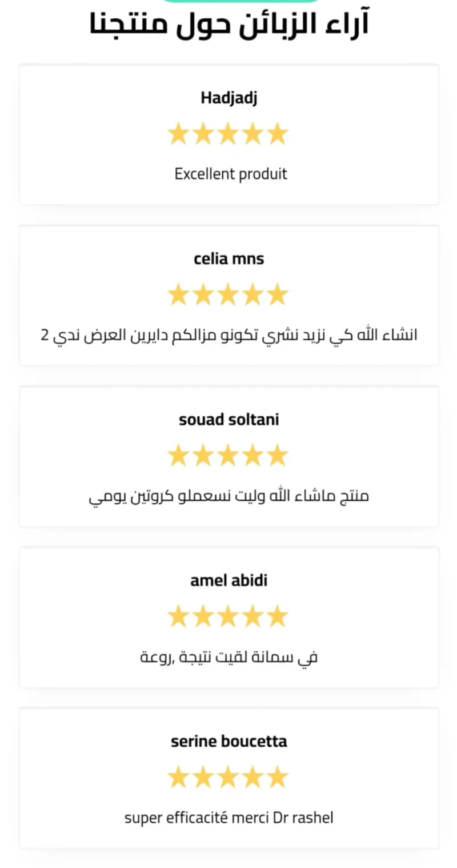Select celia mns's Arabic review comment
Image resolution: width=457 pixels, height=868 pixels.
click(228, 335)
